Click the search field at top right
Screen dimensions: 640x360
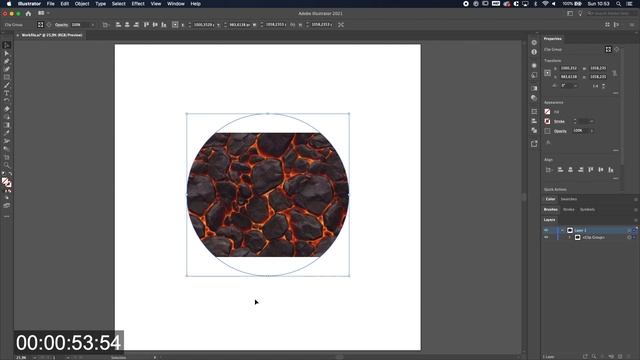point(611,13)
